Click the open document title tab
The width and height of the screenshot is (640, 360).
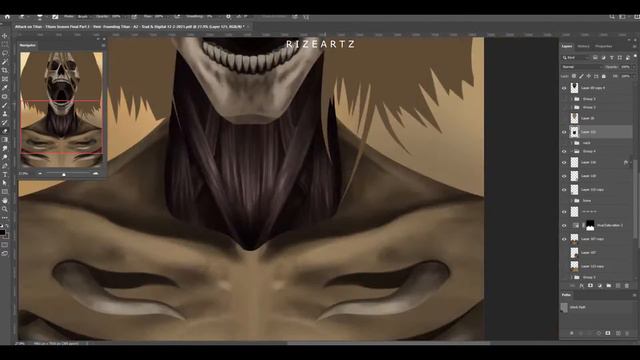pyautogui.click(x=129, y=27)
